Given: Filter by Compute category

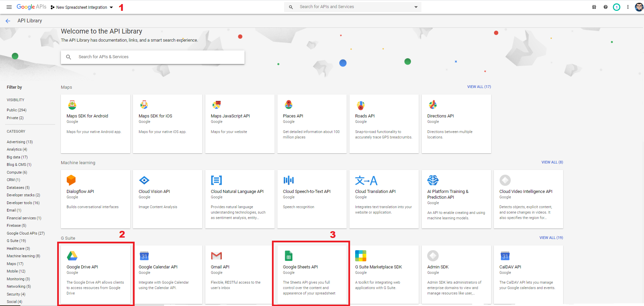Looking at the screenshot, I should (x=17, y=172).
